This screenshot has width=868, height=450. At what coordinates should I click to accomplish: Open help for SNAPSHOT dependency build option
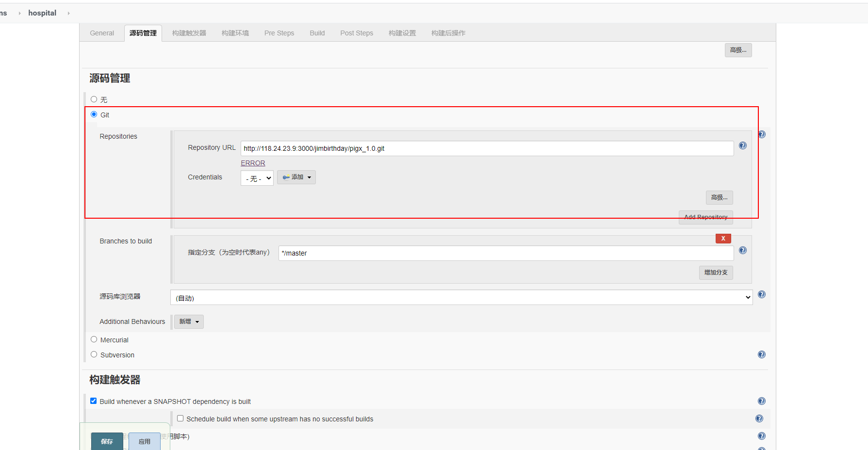(762, 401)
